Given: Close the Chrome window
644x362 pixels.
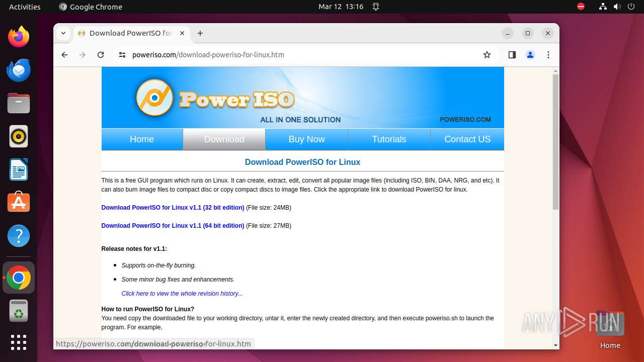Looking at the screenshot, I should [x=548, y=33].
